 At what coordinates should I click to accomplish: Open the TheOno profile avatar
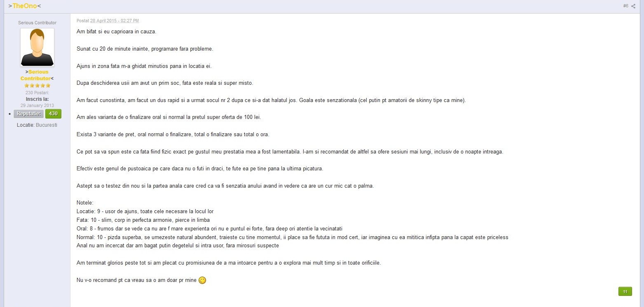coord(37,47)
